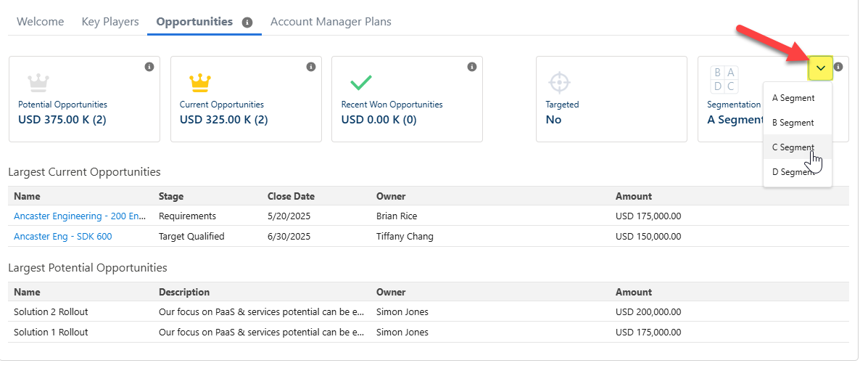Screen dimensions: 868x371
Task: Click the info icon beside Opportunities tab
Action: (247, 23)
